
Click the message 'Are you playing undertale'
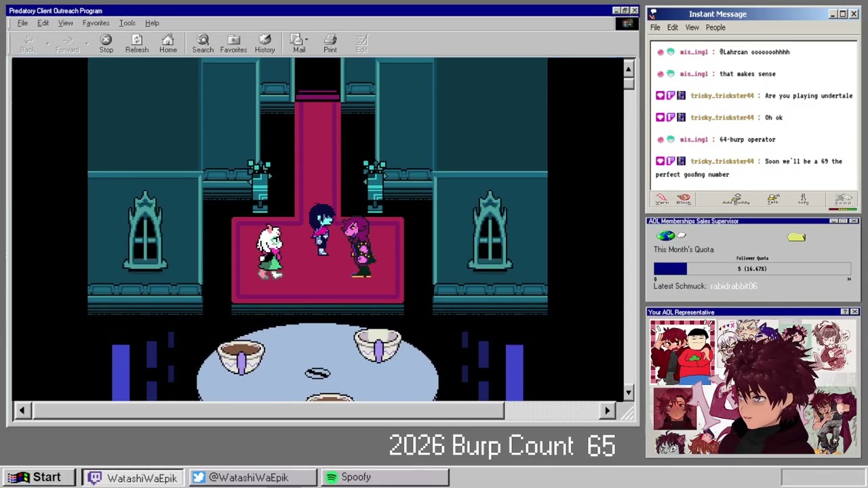click(808, 96)
